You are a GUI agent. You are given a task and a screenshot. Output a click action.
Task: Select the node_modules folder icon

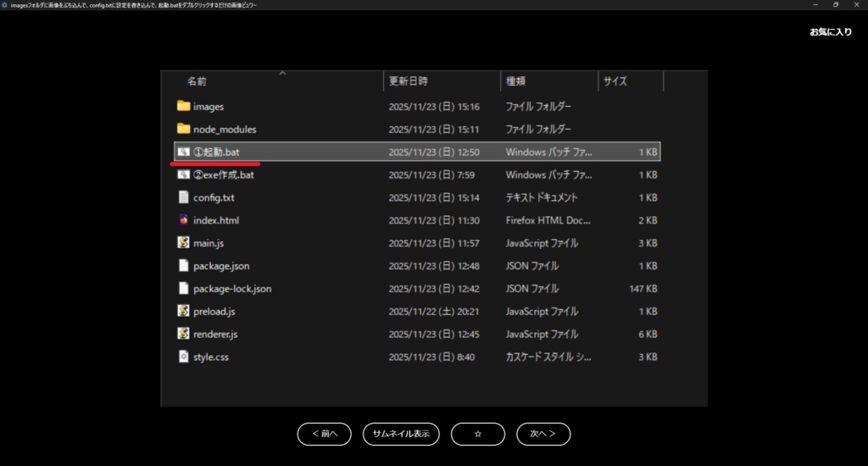pyautogui.click(x=183, y=129)
